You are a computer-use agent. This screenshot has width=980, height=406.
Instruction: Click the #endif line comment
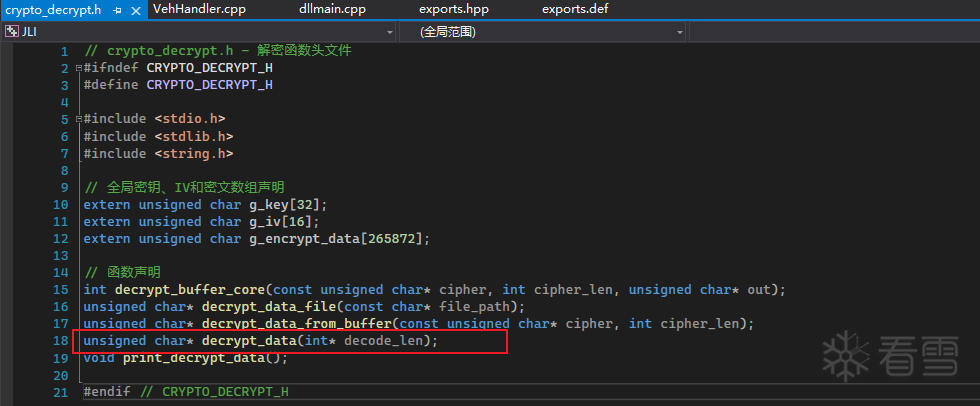point(214,392)
